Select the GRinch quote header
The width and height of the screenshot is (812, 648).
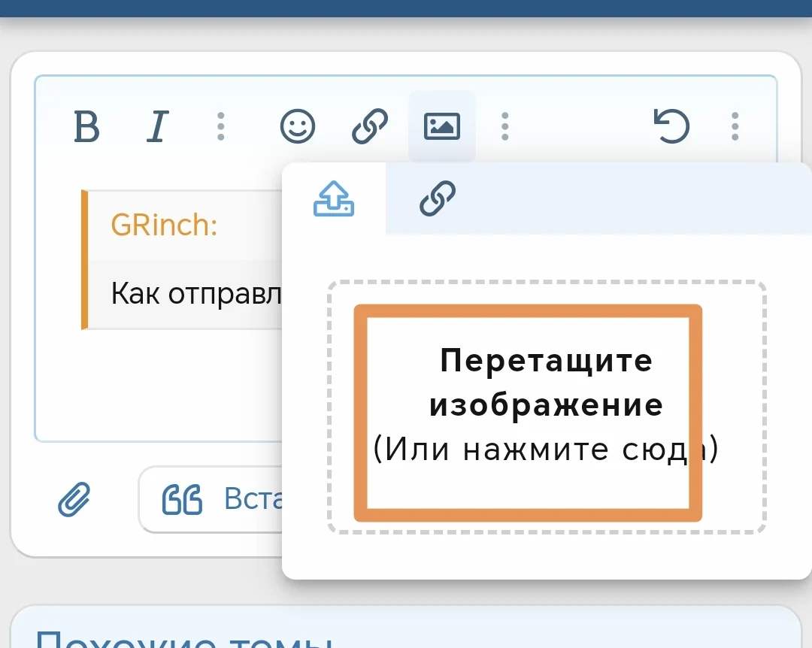[x=164, y=223]
